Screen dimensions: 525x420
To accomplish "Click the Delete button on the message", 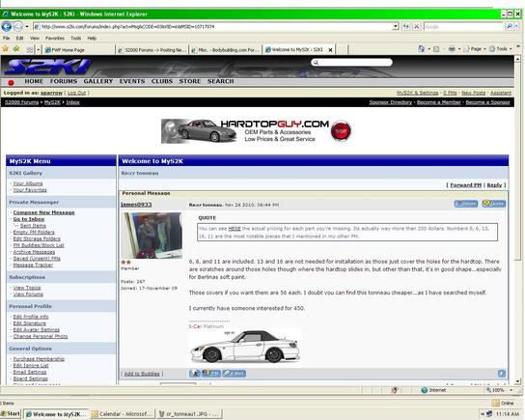I will (466, 204).
